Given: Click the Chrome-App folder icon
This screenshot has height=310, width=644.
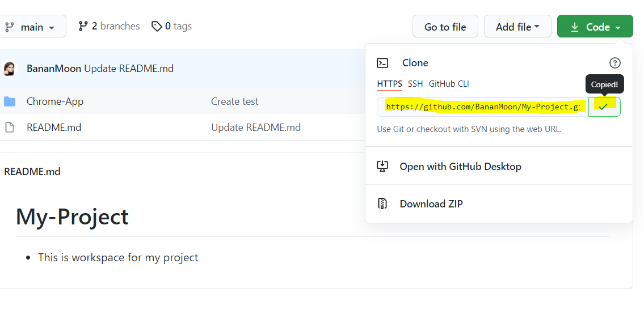Looking at the screenshot, I should coord(10,101).
